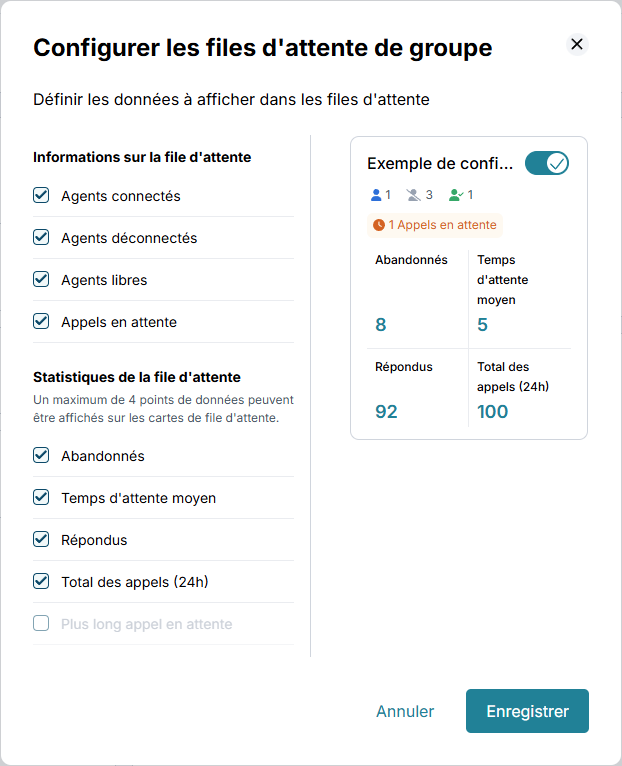Viewport: 622px width, 766px height.
Task: Uncheck the Répondus checkbox
Action: [41, 540]
